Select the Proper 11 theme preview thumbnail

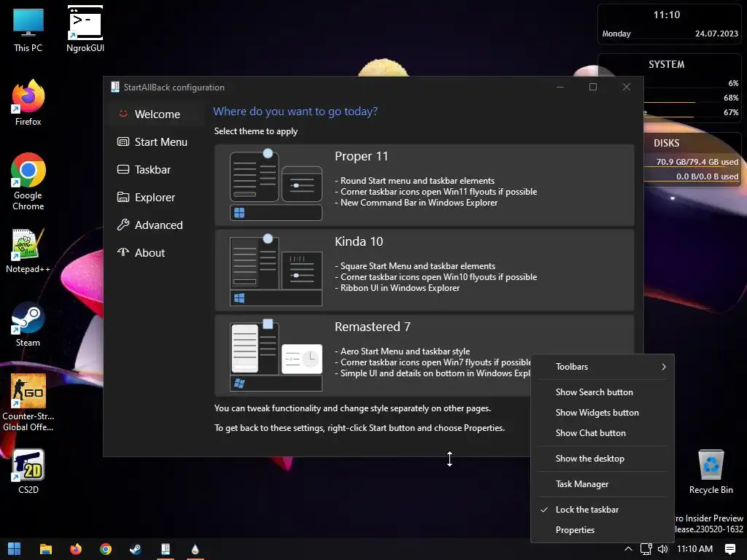pos(276,184)
